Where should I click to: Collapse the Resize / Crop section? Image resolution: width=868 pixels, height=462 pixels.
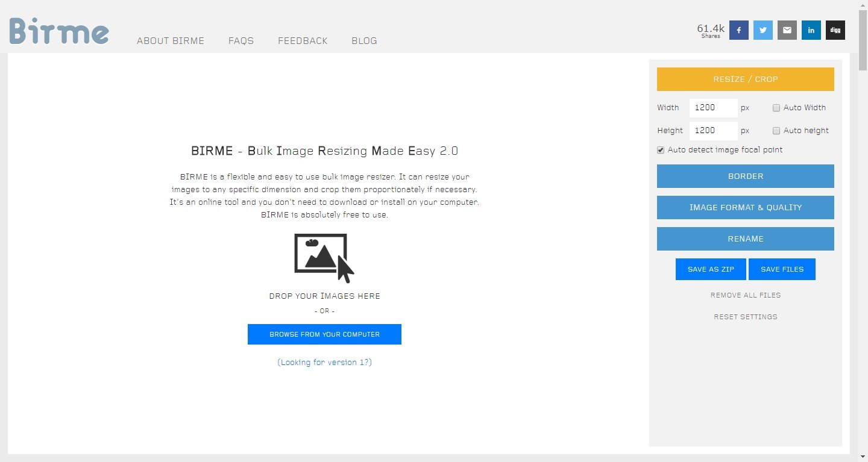click(746, 79)
